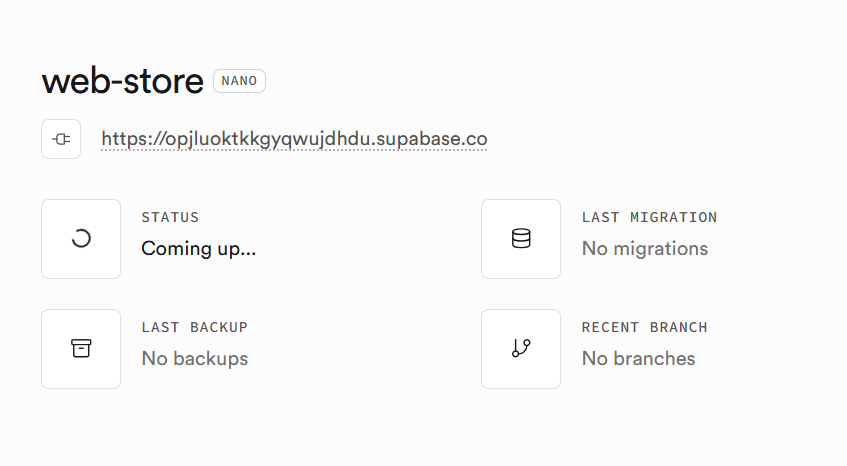Screen dimensions: 847x466
Task: Click the "Coming up..." status text
Action: [198, 249]
